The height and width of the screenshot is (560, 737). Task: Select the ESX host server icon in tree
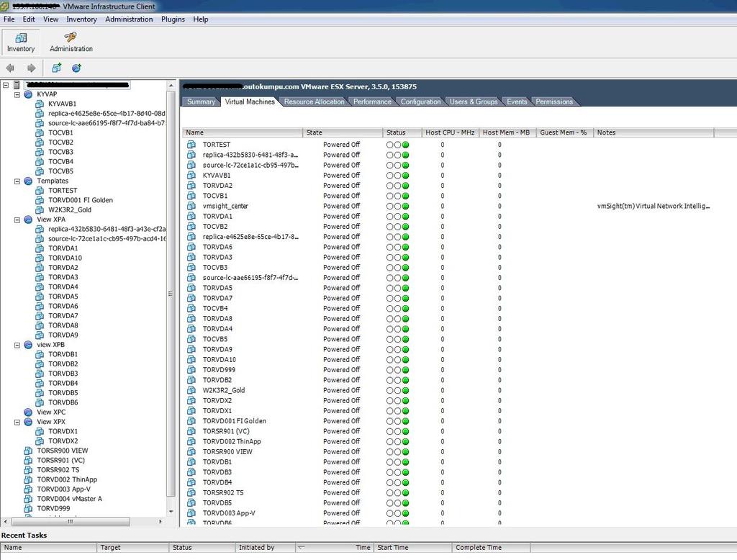click(17, 85)
